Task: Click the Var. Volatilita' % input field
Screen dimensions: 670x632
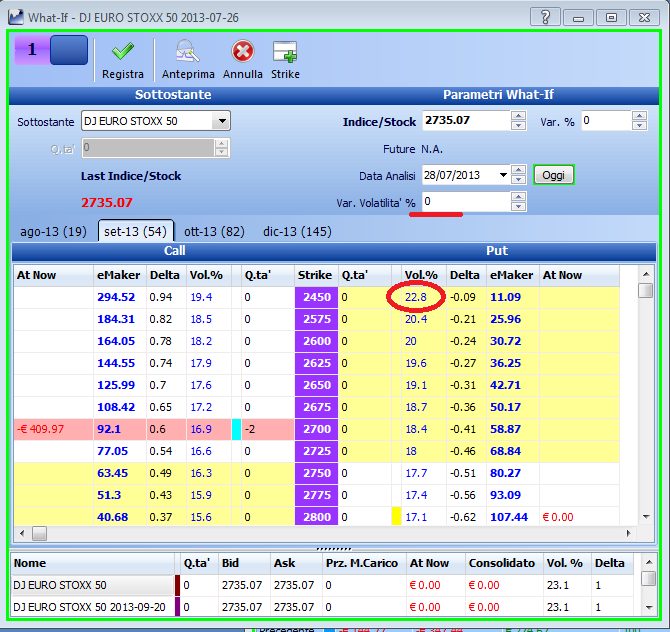Action: (466, 201)
